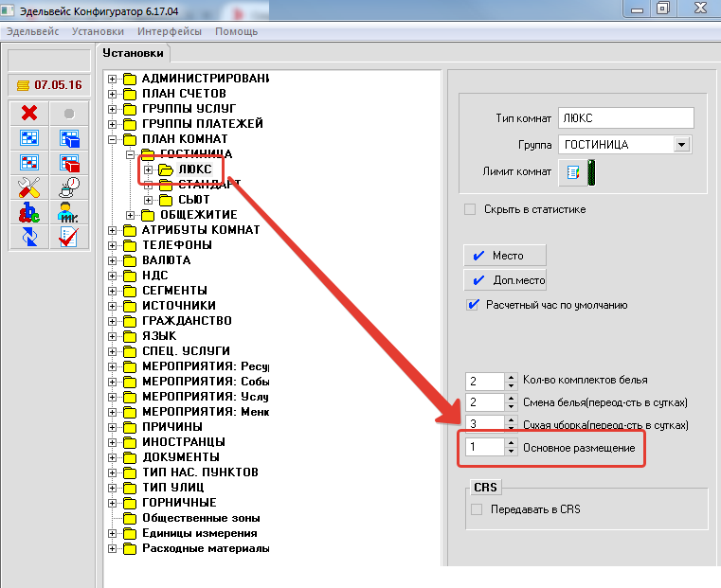Enable Скрыть в статистике checkbox
Viewport: 721px width, 588px height.
point(470,209)
